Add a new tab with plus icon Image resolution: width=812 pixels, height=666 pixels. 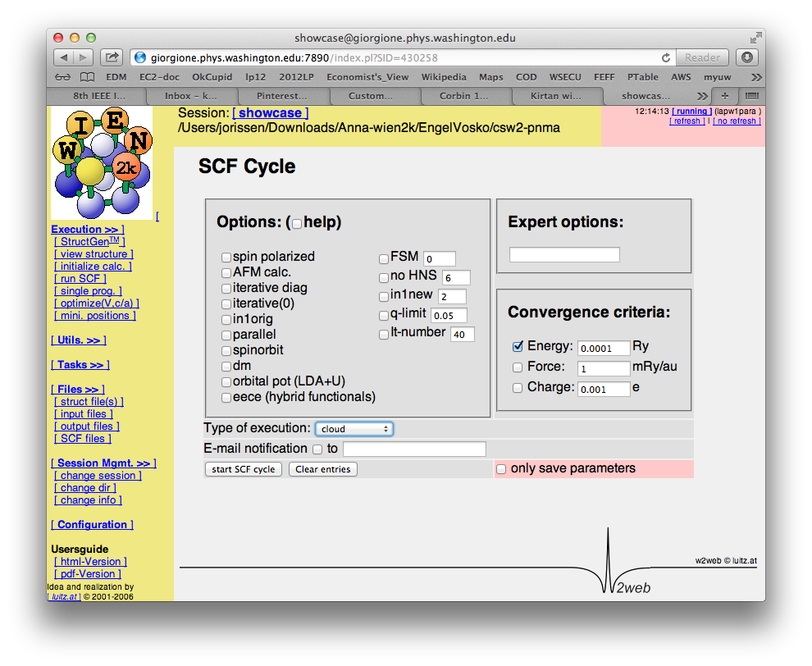[x=725, y=96]
